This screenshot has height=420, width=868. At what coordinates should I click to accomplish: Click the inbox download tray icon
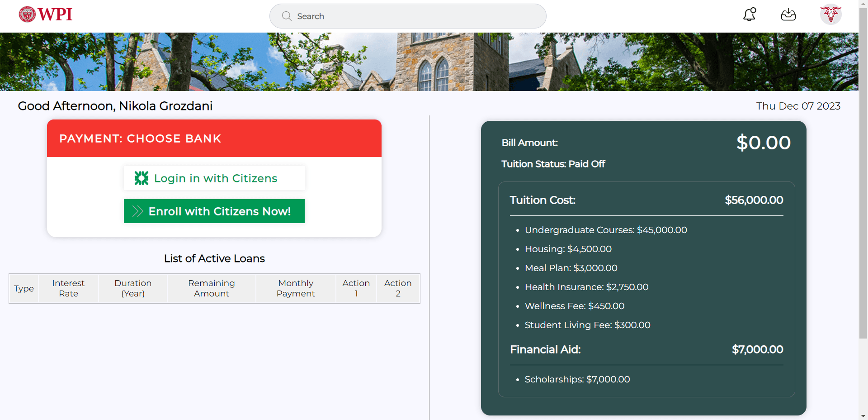point(788,15)
